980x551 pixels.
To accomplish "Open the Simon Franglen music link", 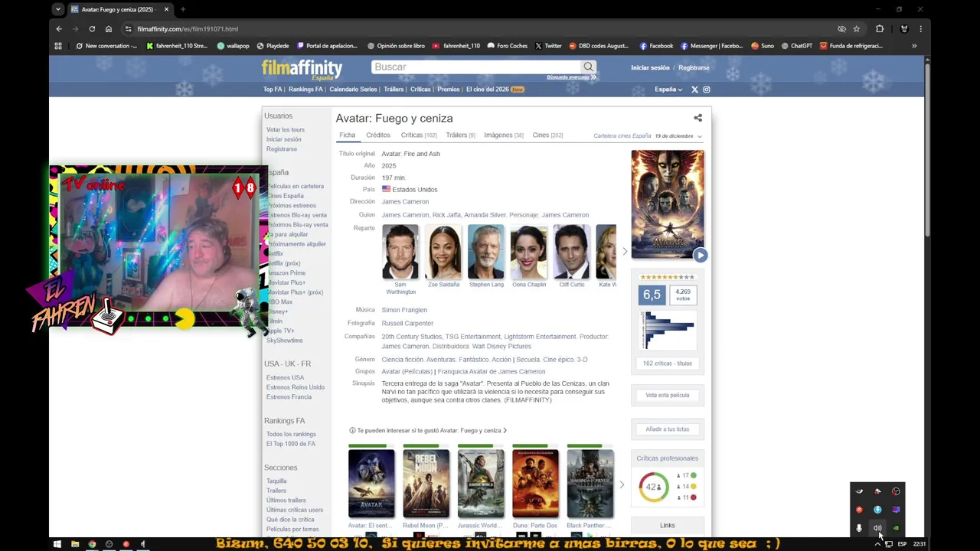I will click(x=404, y=310).
